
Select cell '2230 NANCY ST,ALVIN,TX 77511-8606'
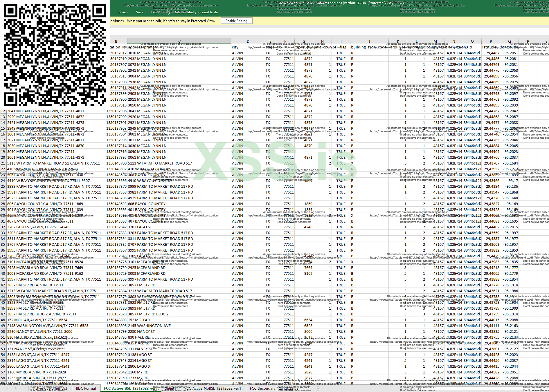pyautogui.click(x=56, y=332)
